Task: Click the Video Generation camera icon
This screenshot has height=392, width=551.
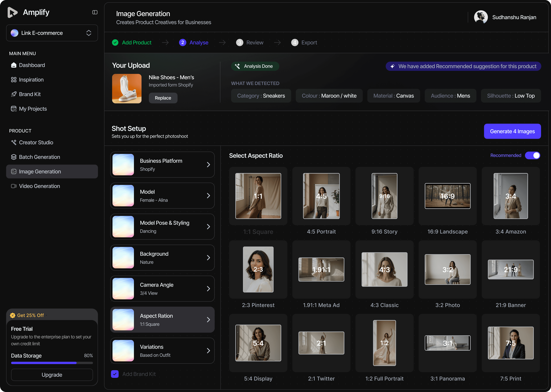Action: tap(14, 186)
